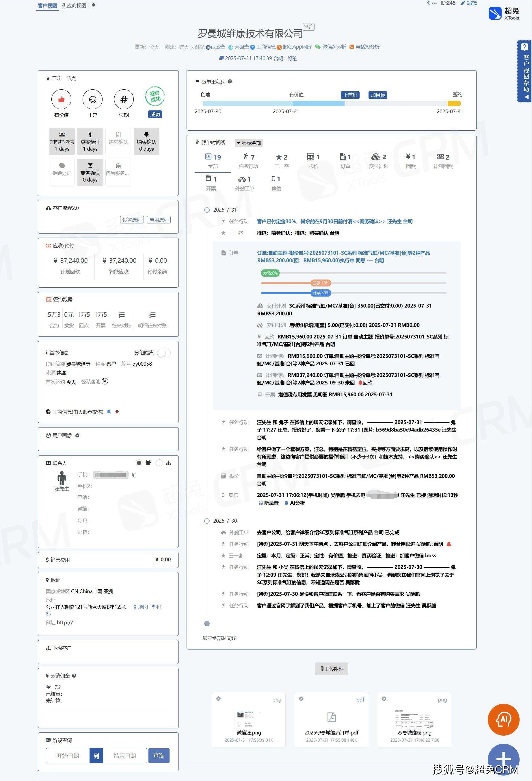Click the 上传附件 button
This screenshot has width=532, height=781.
[332, 669]
